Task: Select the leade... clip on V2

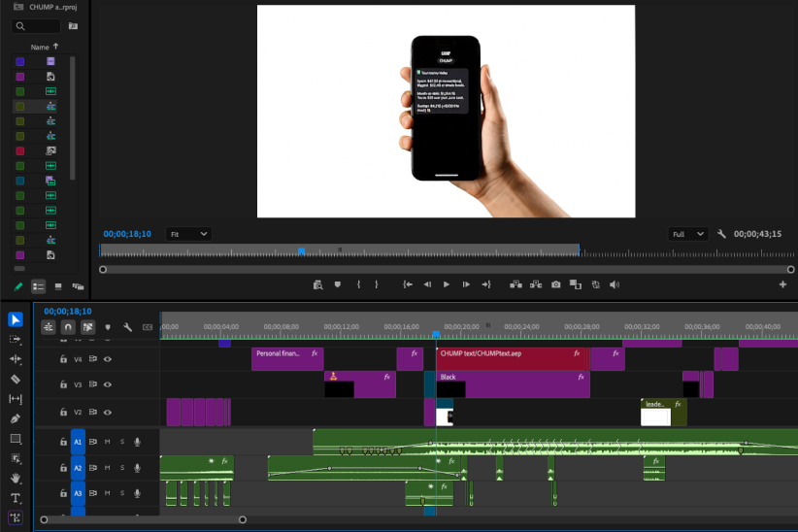Action: pyautogui.click(x=663, y=412)
